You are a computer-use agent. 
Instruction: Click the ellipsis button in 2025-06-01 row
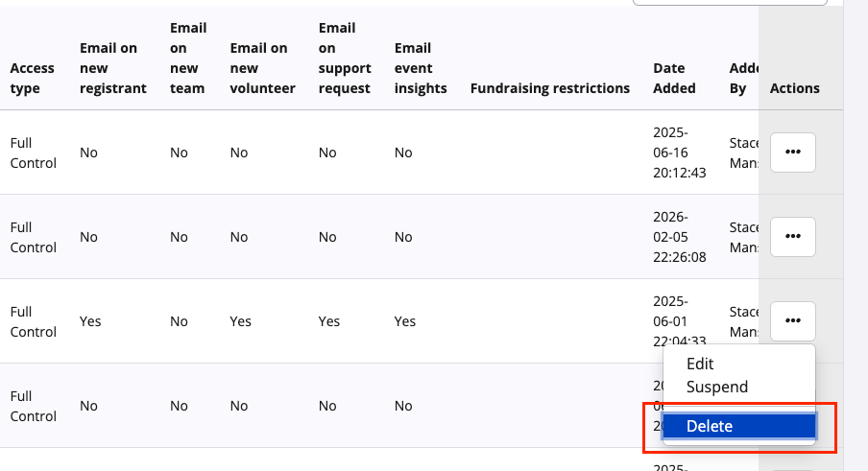793,320
